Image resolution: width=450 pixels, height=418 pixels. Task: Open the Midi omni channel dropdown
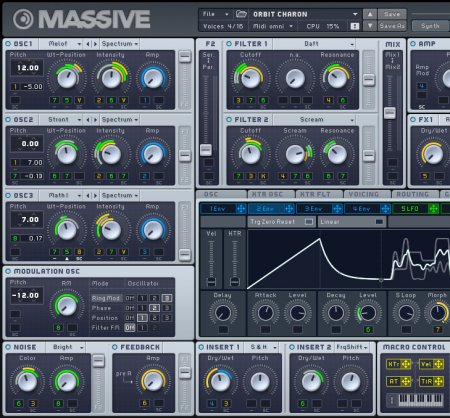click(273, 26)
